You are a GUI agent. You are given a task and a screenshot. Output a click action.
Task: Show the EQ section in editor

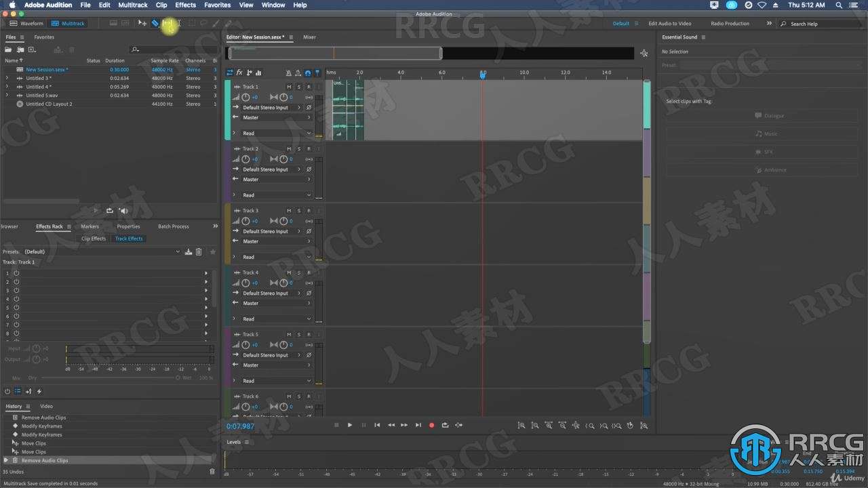[x=259, y=73]
